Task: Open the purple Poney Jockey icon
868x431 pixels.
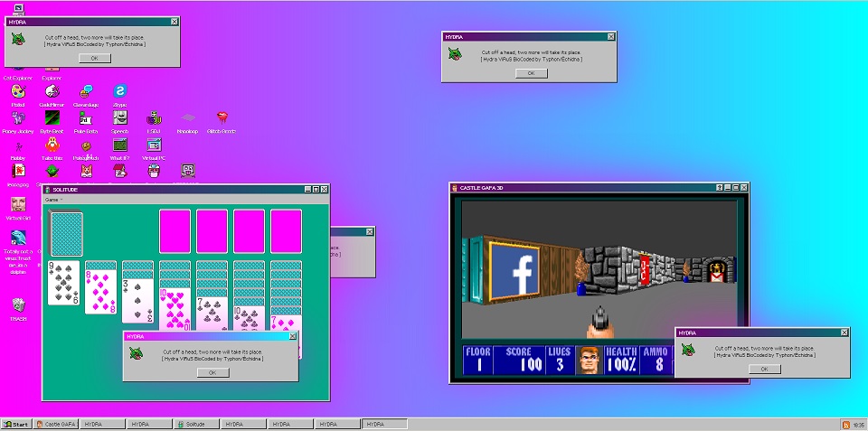Action: (x=18, y=117)
